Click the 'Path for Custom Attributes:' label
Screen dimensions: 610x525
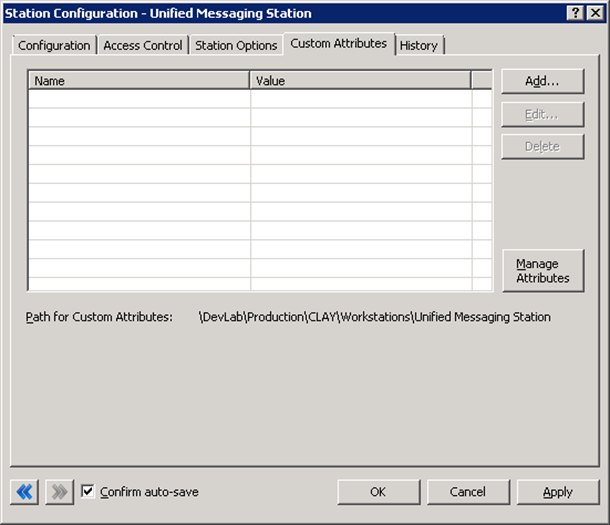(99, 317)
